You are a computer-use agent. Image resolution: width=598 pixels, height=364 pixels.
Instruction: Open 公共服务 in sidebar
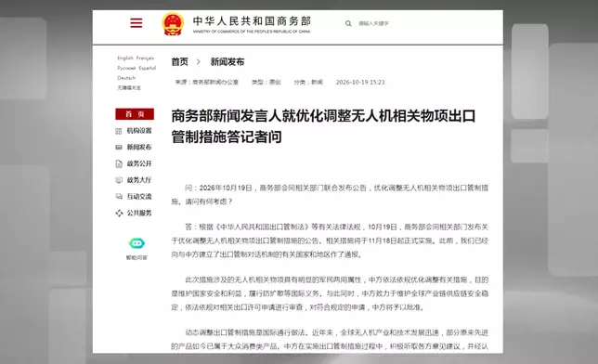pyautogui.click(x=139, y=213)
